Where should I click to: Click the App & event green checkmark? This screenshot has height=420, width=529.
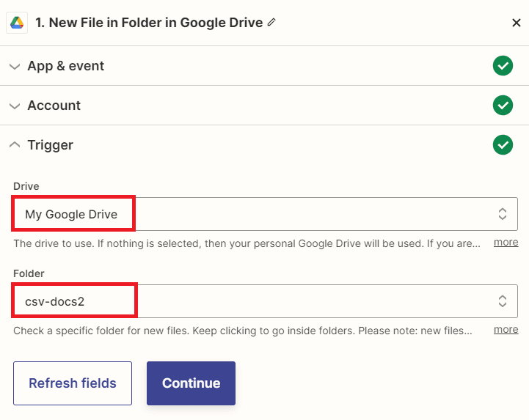tap(503, 66)
